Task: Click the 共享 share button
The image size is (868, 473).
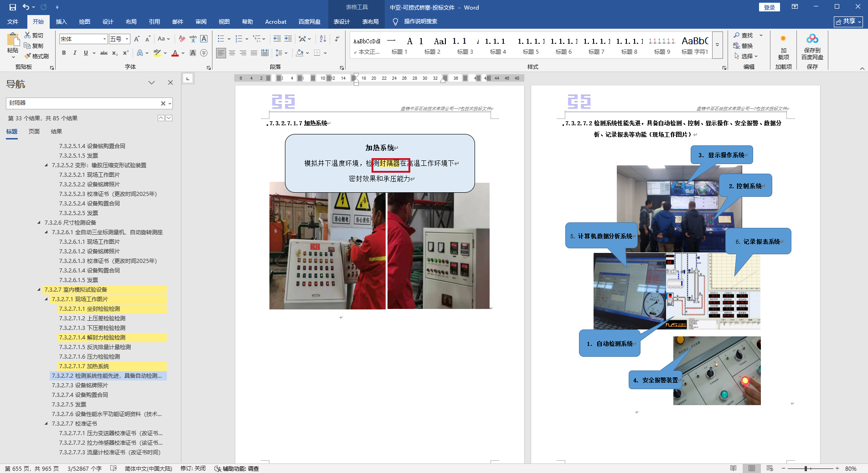Action: [x=848, y=21]
